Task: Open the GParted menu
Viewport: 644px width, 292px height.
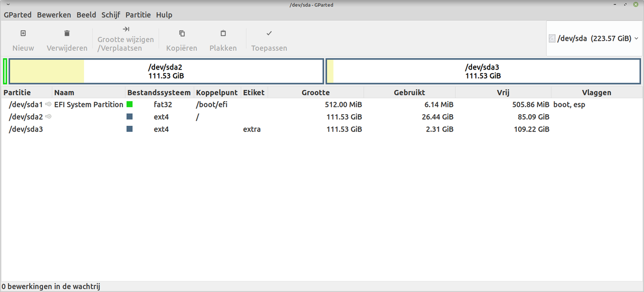Action: [x=18, y=15]
